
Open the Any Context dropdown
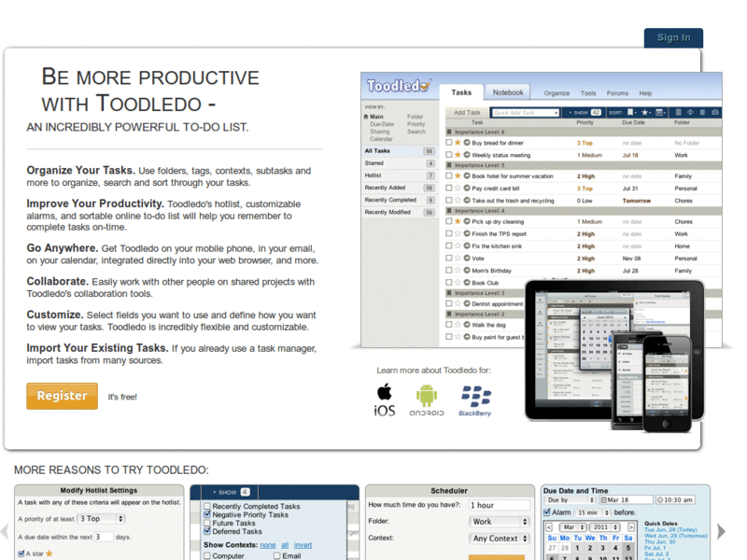[x=500, y=539]
